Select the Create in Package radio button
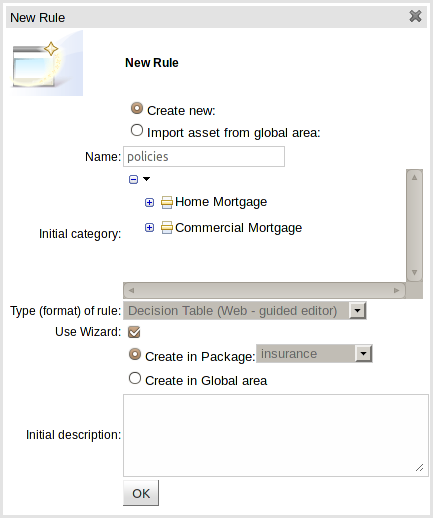This screenshot has width=433, height=518. point(135,355)
